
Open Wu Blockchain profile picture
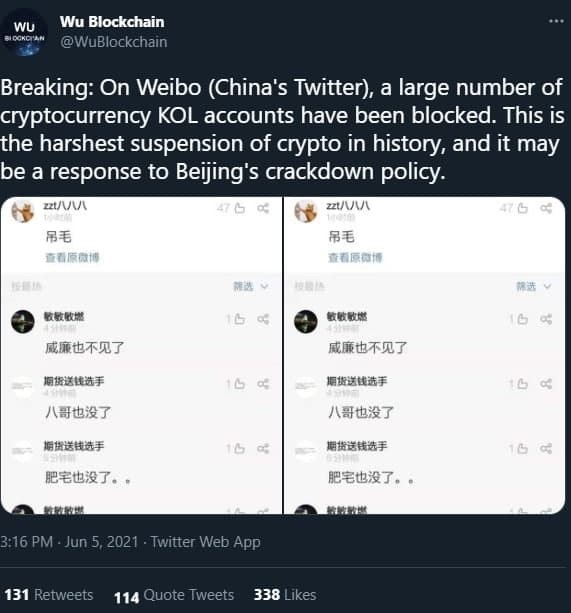click(x=24, y=33)
